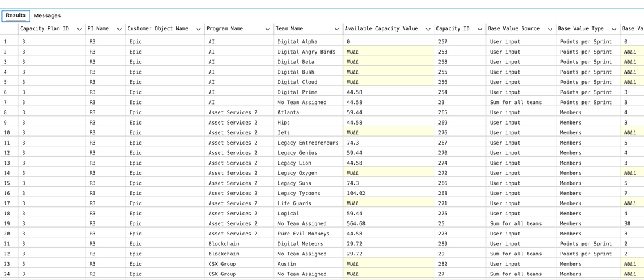The image size is (644, 280).
Task: Select the Blockchain program cell in row 21
Action: [239, 244]
